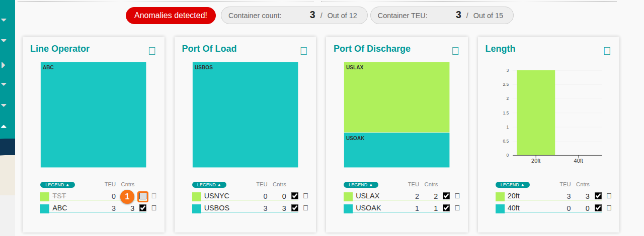Viewport: 644px width, 236px height.
Task: Click the teal USOAK treemap tile
Action: [x=397, y=150]
